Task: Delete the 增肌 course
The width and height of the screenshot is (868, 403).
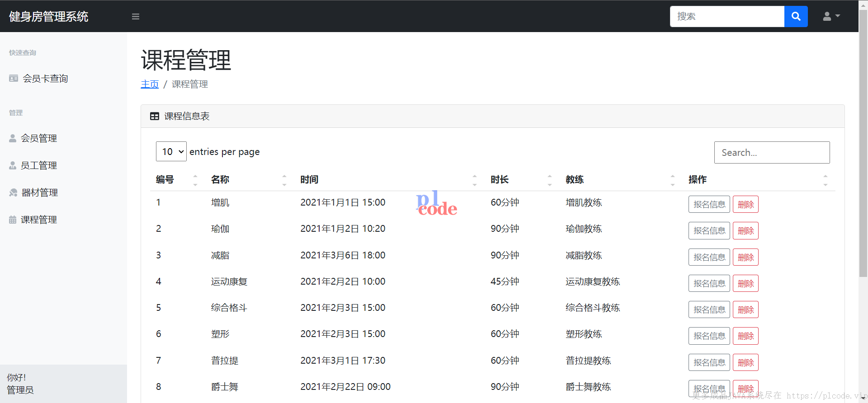Action: (x=745, y=204)
